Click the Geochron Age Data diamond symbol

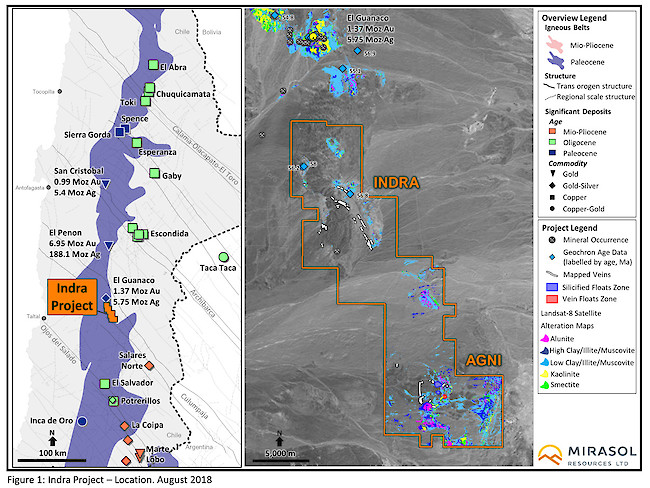[545, 254]
